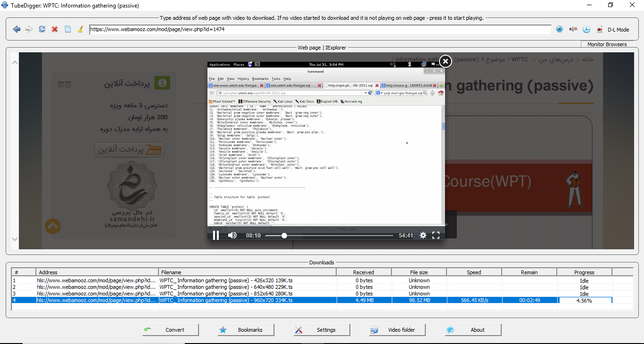Open the scheduler clock icon
644x344 pixels.
[x=586, y=29]
